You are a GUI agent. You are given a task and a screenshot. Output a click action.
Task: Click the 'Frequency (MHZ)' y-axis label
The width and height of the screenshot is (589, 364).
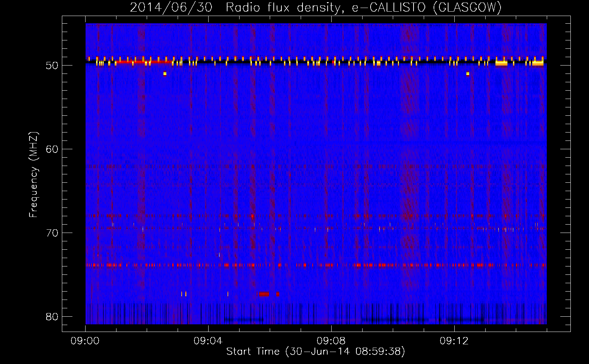(x=33, y=175)
